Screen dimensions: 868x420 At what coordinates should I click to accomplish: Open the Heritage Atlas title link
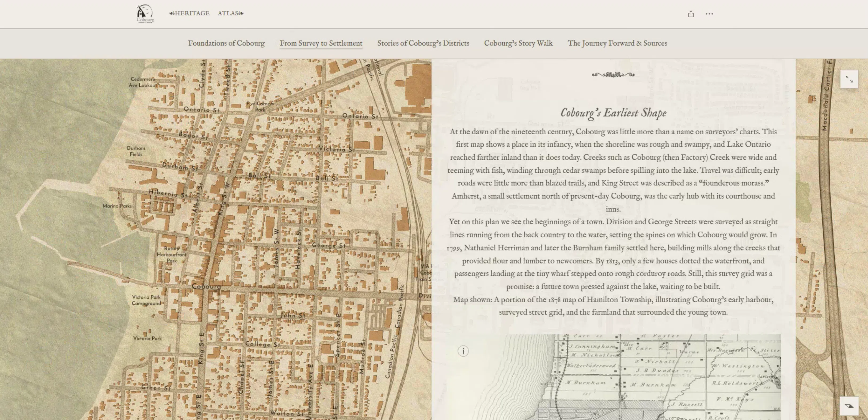pyautogui.click(x=206, y=13)
